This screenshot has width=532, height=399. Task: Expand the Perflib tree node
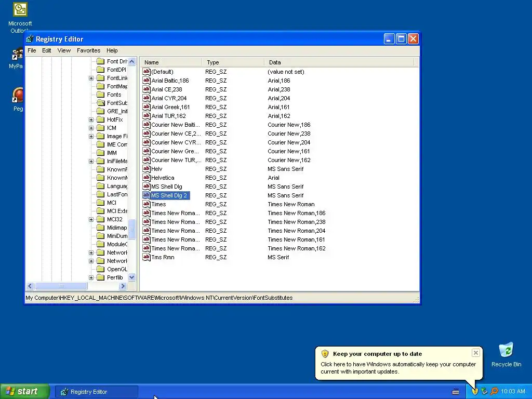point(91,277)
